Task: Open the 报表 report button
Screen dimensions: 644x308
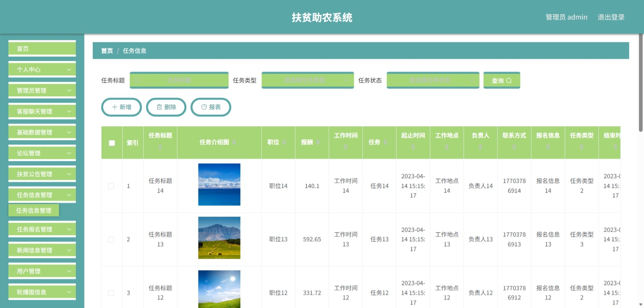Action: pos(211,107)
